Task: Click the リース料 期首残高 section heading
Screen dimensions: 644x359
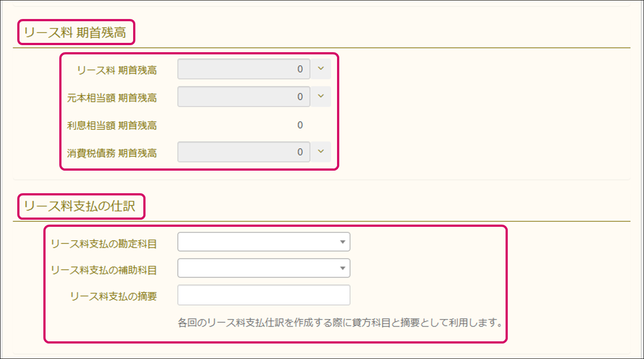Action: point(76,33)
